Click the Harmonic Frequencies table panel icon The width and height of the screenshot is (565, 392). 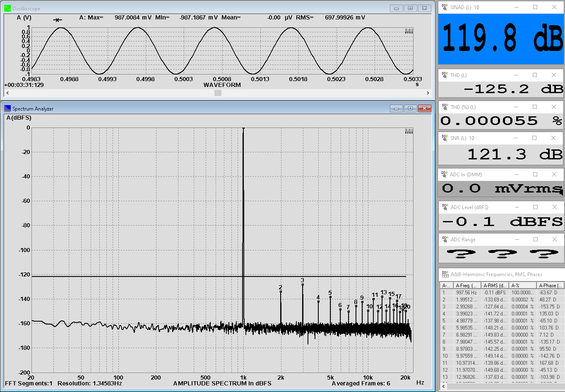(x=445, y=274)
